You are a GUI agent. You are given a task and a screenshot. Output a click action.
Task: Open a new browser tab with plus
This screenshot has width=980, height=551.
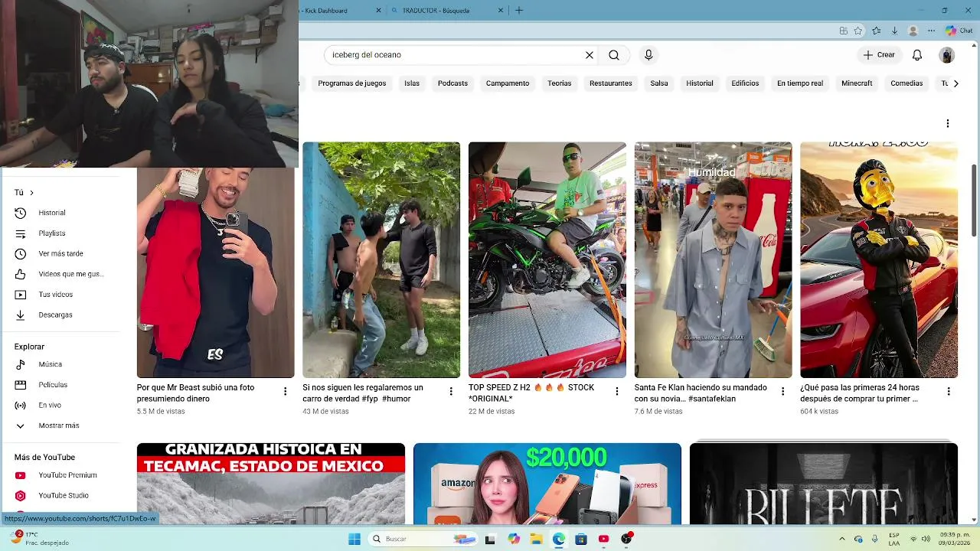coord(519,11)
